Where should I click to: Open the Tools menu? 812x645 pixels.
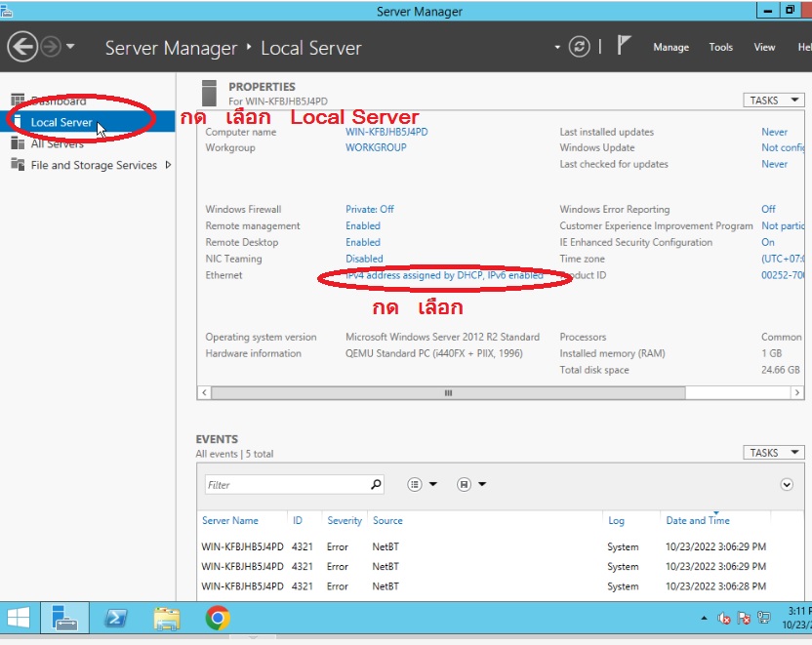click(720, 47)
